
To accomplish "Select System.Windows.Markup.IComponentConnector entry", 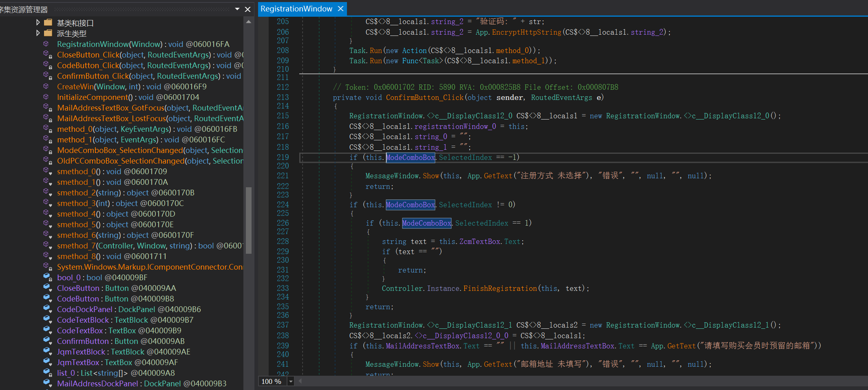I will (150, 267).
